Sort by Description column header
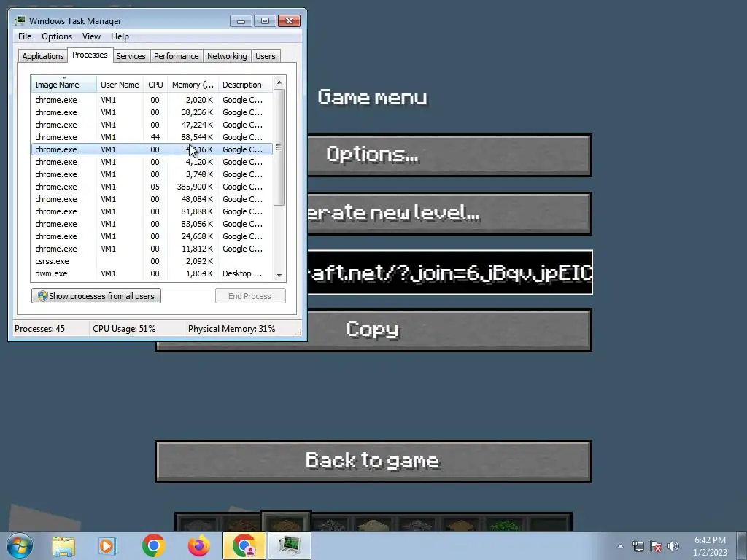Image resolution: width=747 pixels, height=560 pixels. click(245, 85)
